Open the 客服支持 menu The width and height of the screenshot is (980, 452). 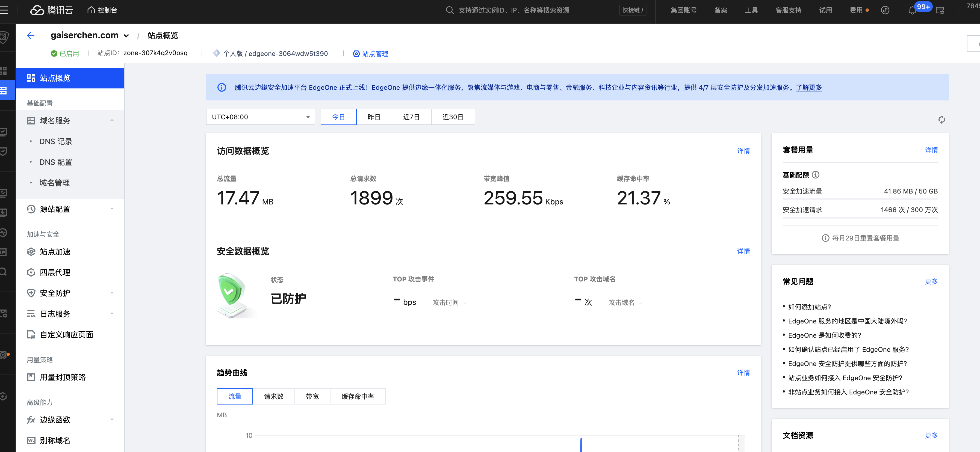788,10
